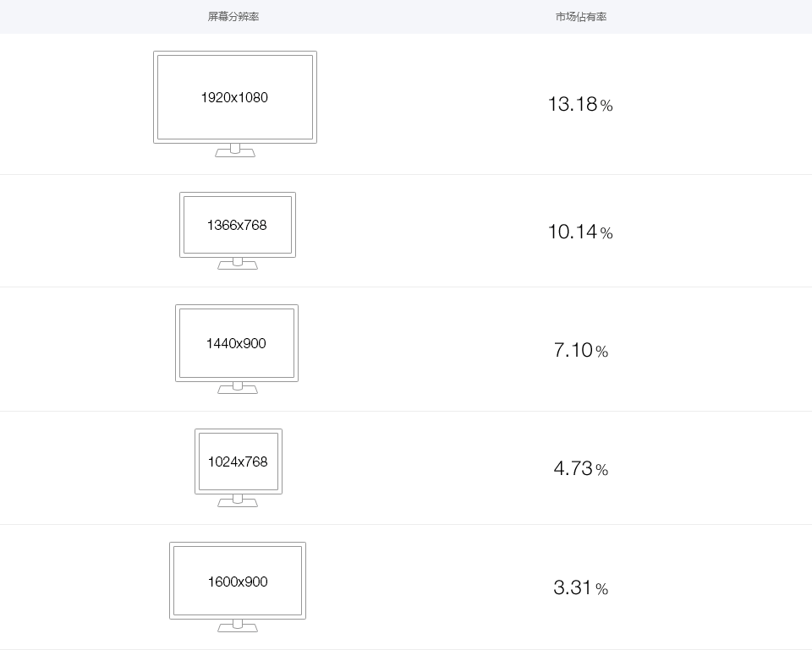Click the 1600x900 monitor icon
The image size is (812, 650).
[x=238, y=587]
